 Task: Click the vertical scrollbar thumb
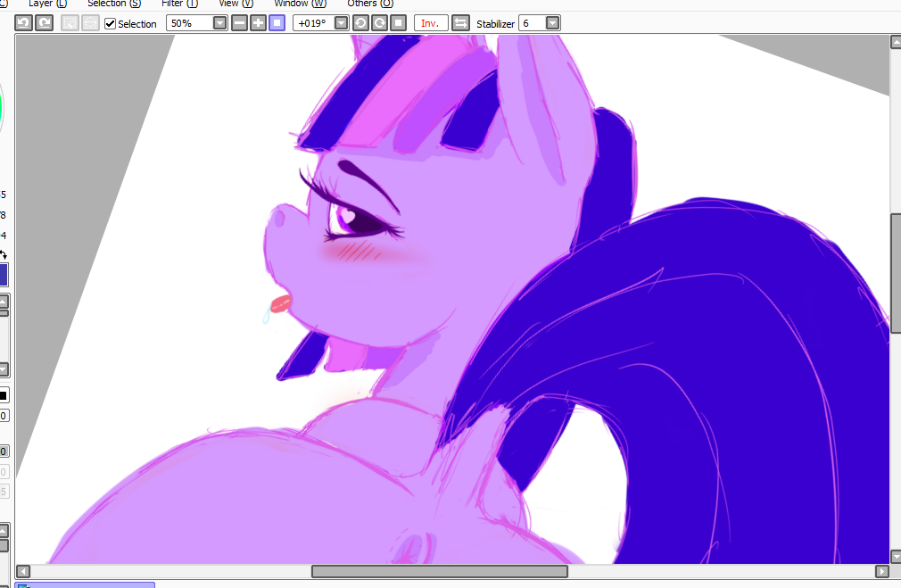[896, 273]
